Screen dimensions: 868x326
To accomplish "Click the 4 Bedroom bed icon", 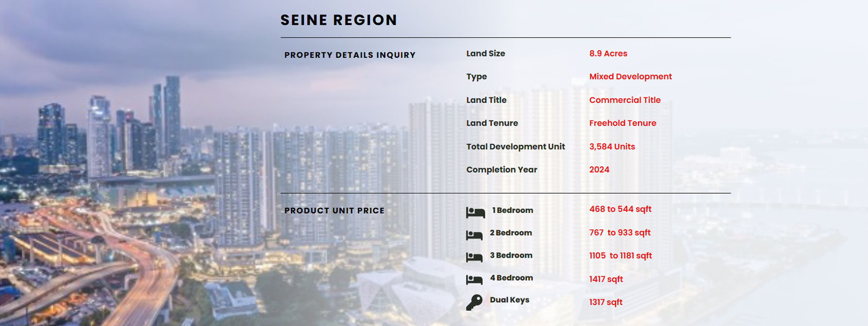I will click(474, 280).
